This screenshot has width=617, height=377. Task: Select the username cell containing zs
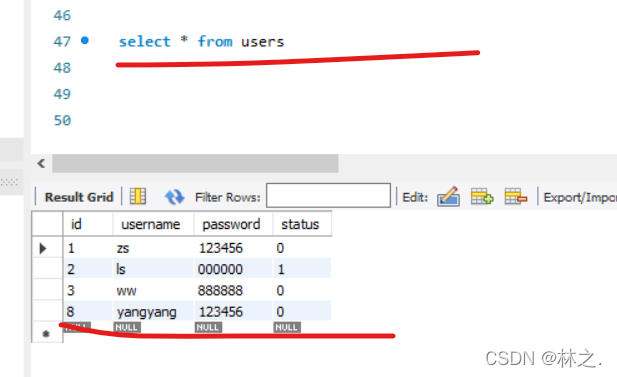(x=153, y=248)
